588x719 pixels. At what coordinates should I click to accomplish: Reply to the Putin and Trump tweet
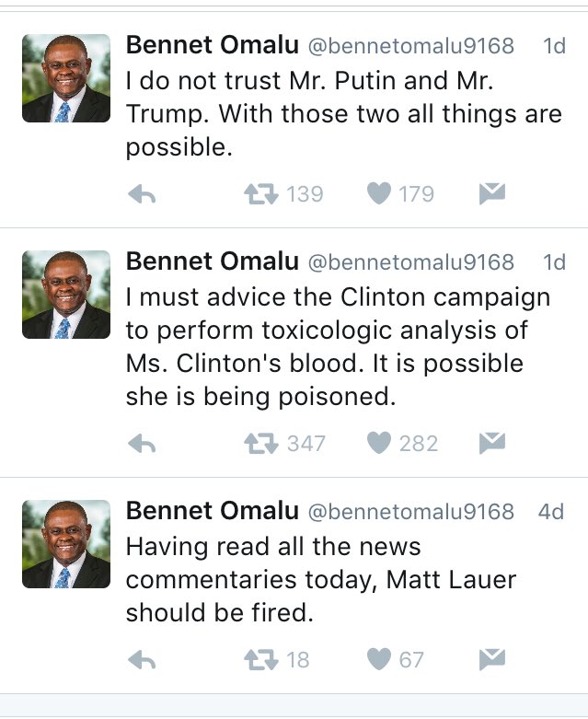pos(141,194)
